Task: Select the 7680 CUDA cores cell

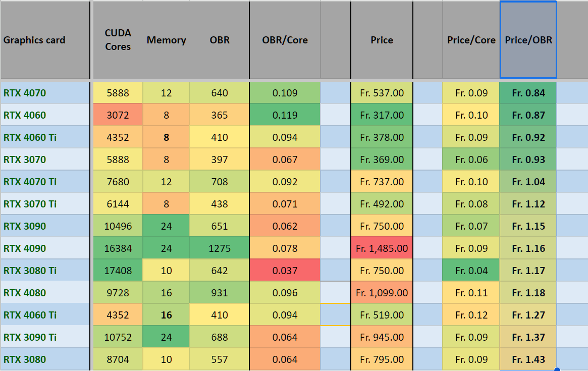Action: click(x=118, y=182)
